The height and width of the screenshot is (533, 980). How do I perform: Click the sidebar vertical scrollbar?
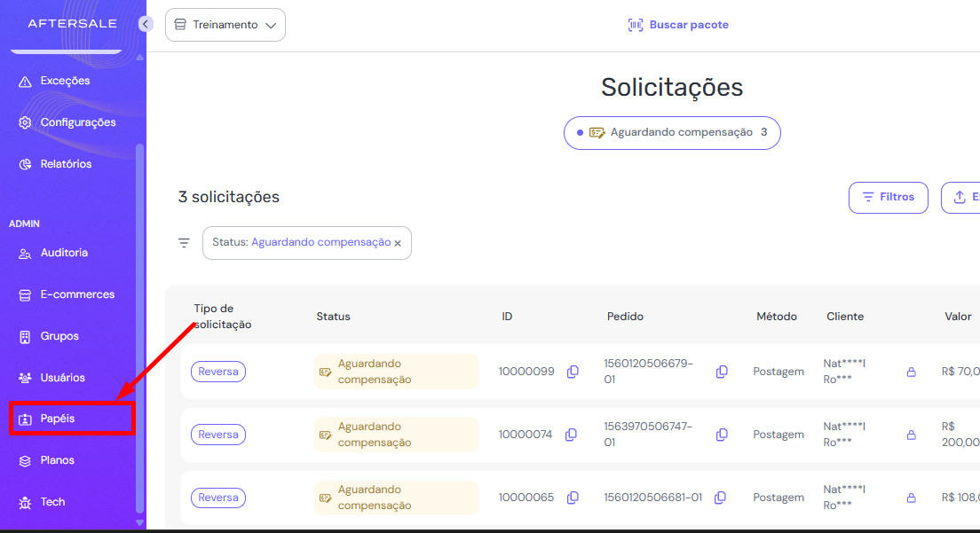pyautogui.click(x=139, y=328)
